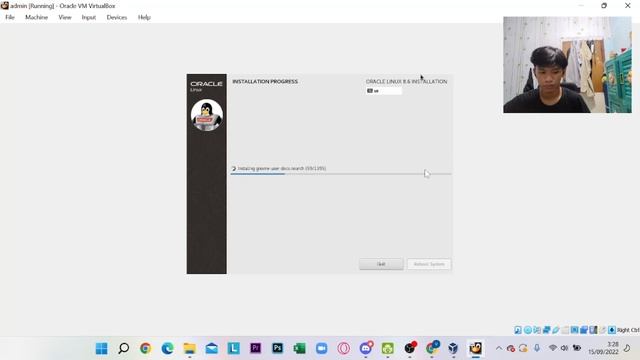Click the USB devices status icon

(x=556, y=330)
